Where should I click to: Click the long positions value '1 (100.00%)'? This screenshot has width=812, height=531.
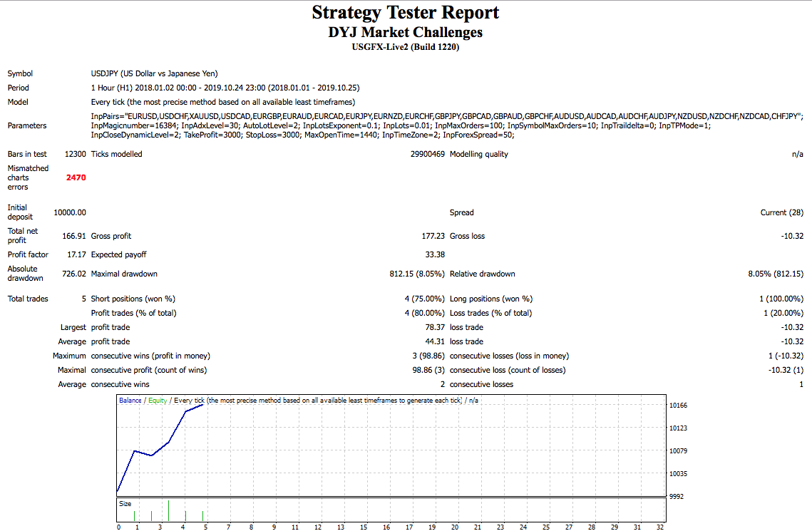coord(781,299)
